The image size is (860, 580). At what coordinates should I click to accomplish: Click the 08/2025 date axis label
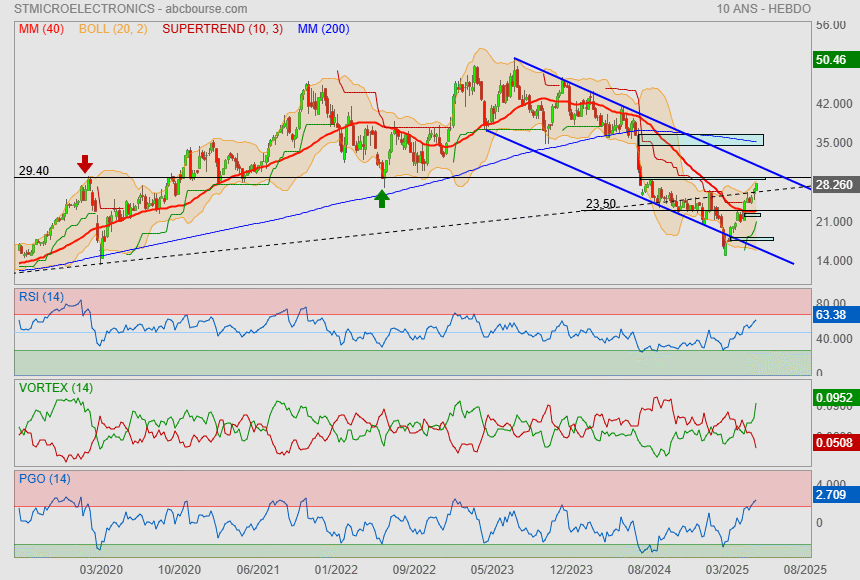tap(805, 570)
